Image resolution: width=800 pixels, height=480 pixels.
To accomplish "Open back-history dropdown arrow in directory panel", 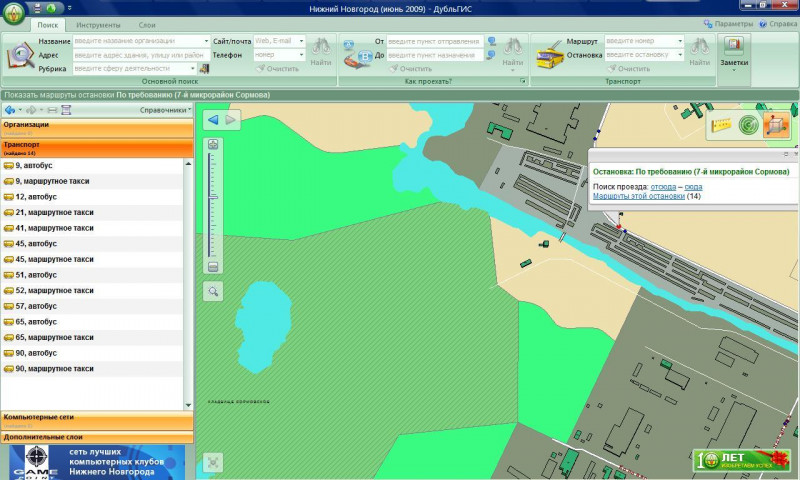I will [x=20, y=110].
